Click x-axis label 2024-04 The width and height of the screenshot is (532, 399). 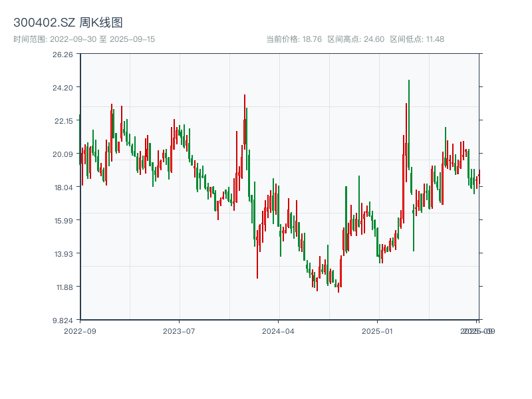(x=278, y=331)
